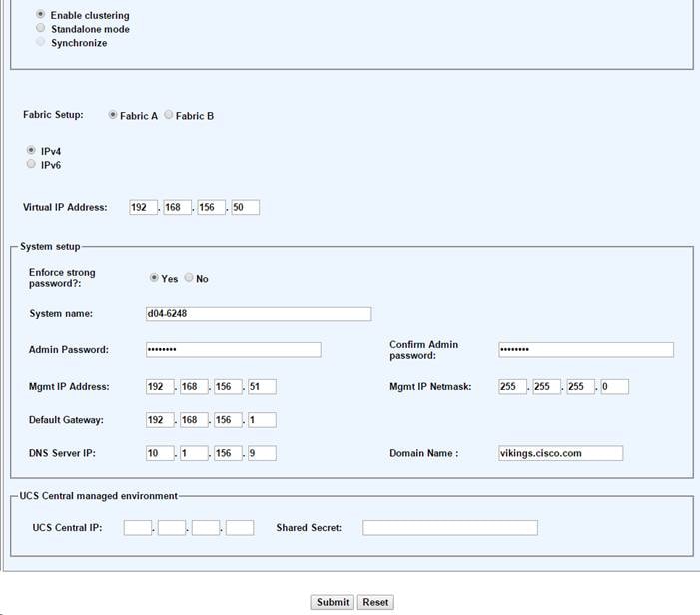Select the IPv4 radio button

click(31, 150)
